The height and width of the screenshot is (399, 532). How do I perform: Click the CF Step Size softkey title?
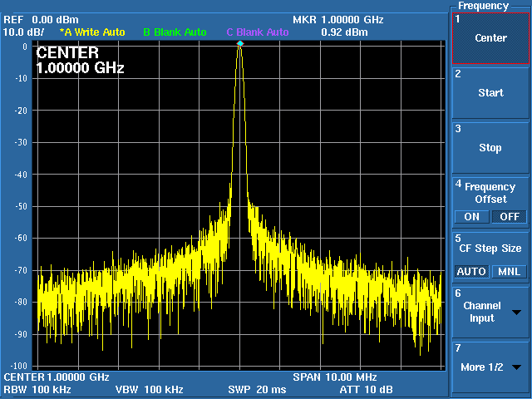(490, 249)
